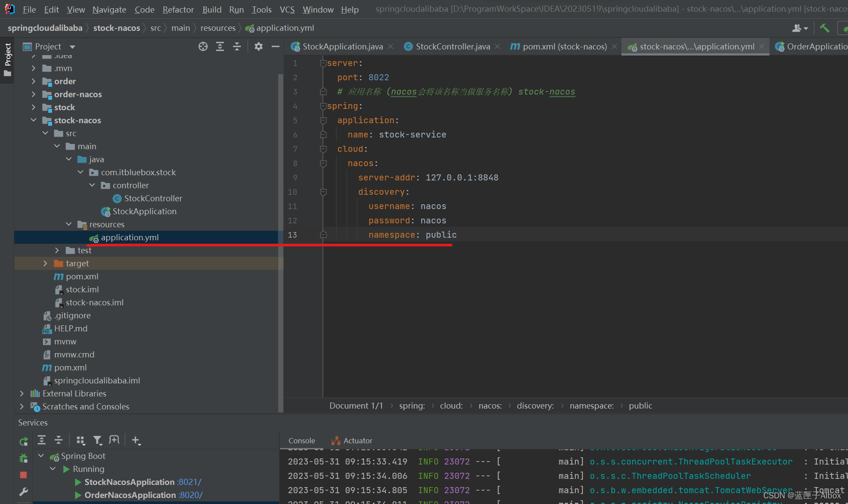Collapse the Running services group
Image resolution: width=848 pixels, height=504 pixels.
(53, 469)
